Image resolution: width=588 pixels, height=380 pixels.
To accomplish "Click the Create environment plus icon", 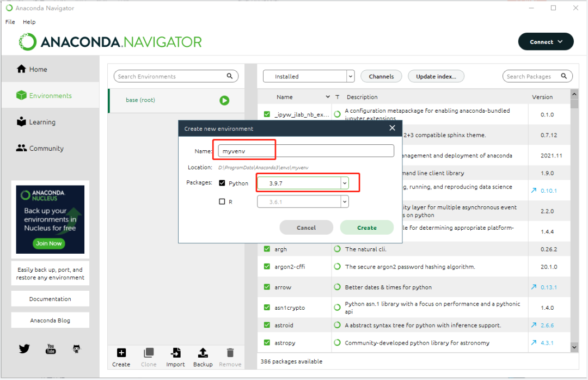I will (x=121, y=353).
